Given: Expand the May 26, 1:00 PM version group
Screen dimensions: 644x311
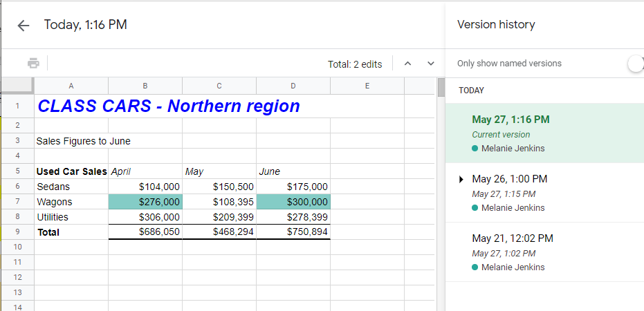Looking at the screenshot, I should [x=461, y=180].
